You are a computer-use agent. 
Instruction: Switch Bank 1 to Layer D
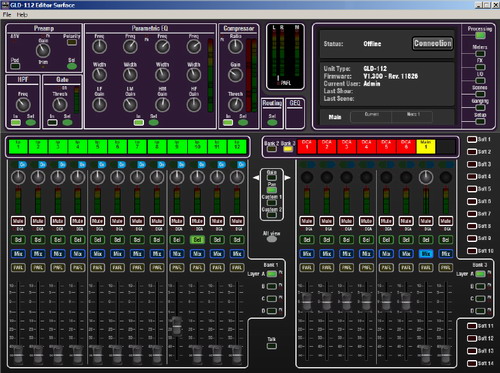[272, 311]
